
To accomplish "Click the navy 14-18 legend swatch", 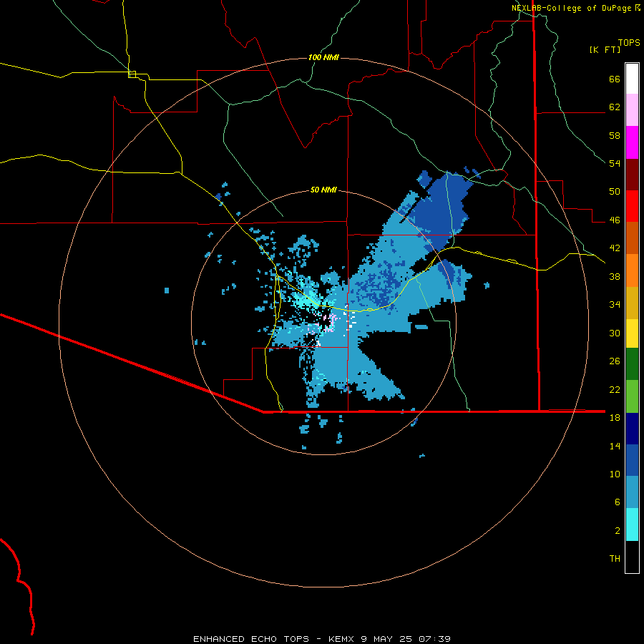I will click(632, 429).
